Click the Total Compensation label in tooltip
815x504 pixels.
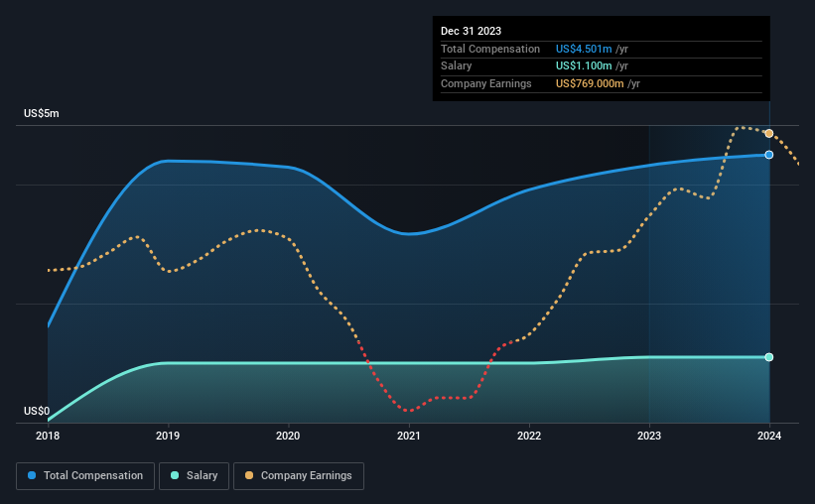pos(490,49)
